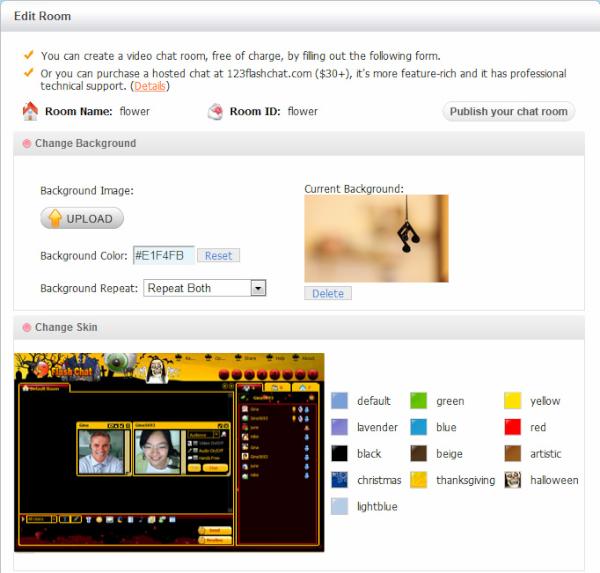Click the orange upload arrow icon
600x573 pixels.
coord(55,218)
